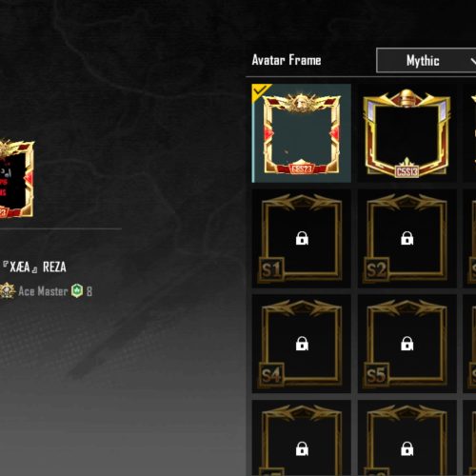Screen dimensions: 476x476
Task: Click the Ace Master rank text
Action: tap(43, 291)
